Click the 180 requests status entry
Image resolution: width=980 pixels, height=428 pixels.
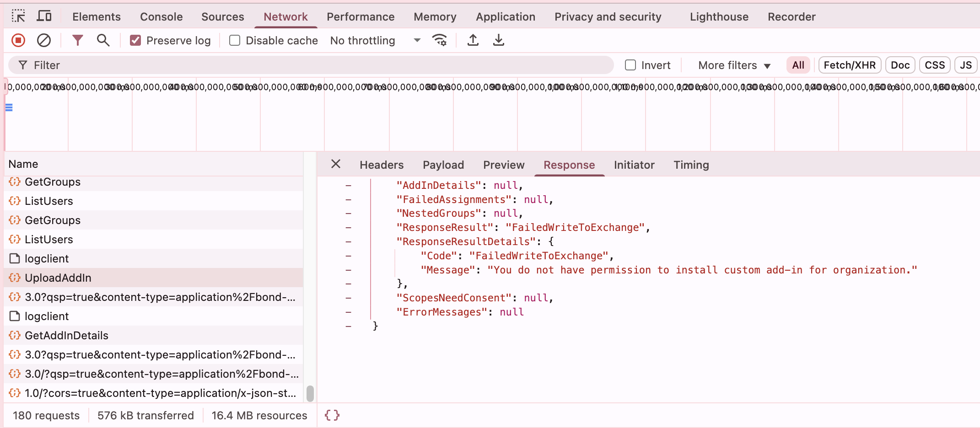(x=46, y=415)
